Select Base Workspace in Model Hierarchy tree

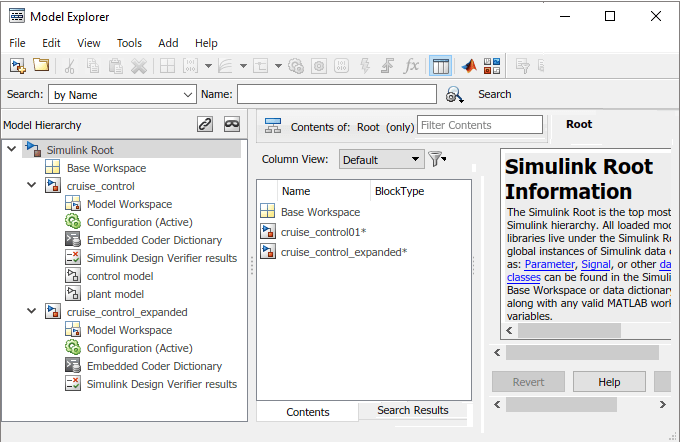point(106,168)
